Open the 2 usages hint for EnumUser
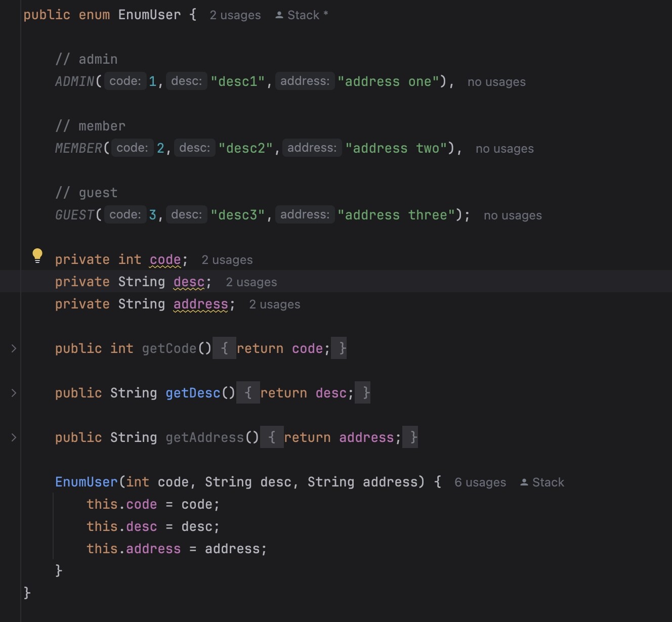The image size is (672, 622). coord(235,15)
